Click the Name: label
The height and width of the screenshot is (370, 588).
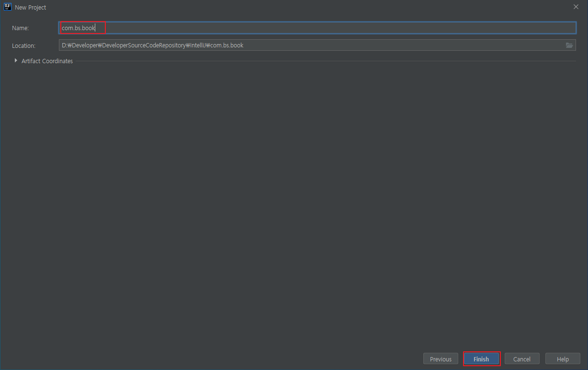21,28
